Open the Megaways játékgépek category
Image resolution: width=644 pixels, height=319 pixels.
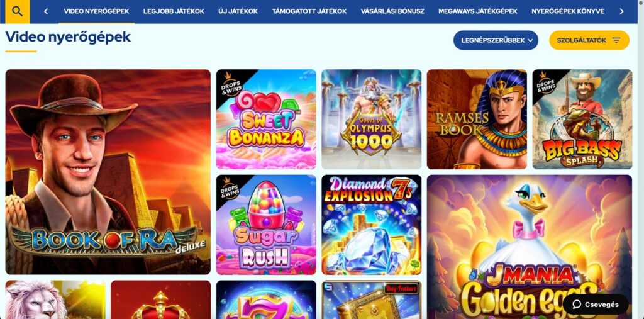[x=478, y=11]
